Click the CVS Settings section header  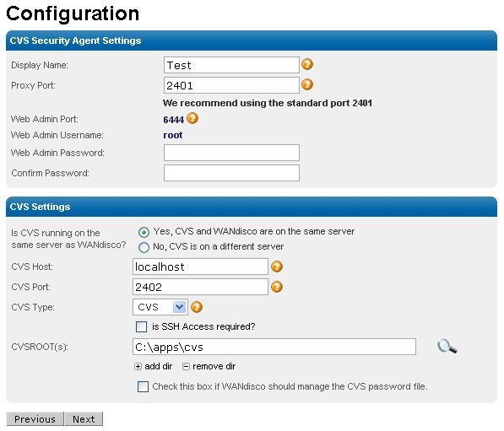coord(252,207)
